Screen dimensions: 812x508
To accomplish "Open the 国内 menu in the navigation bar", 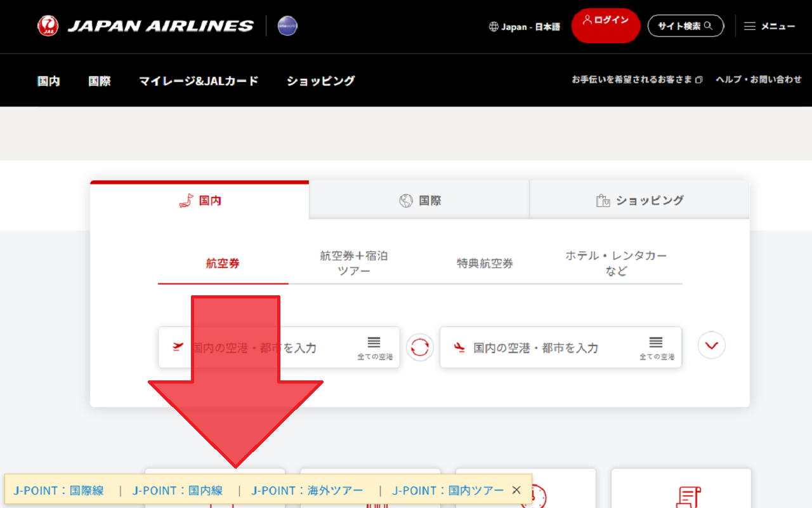I will point(49,81).
